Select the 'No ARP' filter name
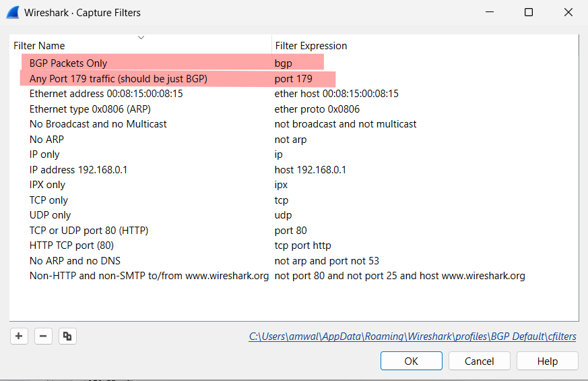Viewport: 588px width, 381px height. (x=46, y=140)
